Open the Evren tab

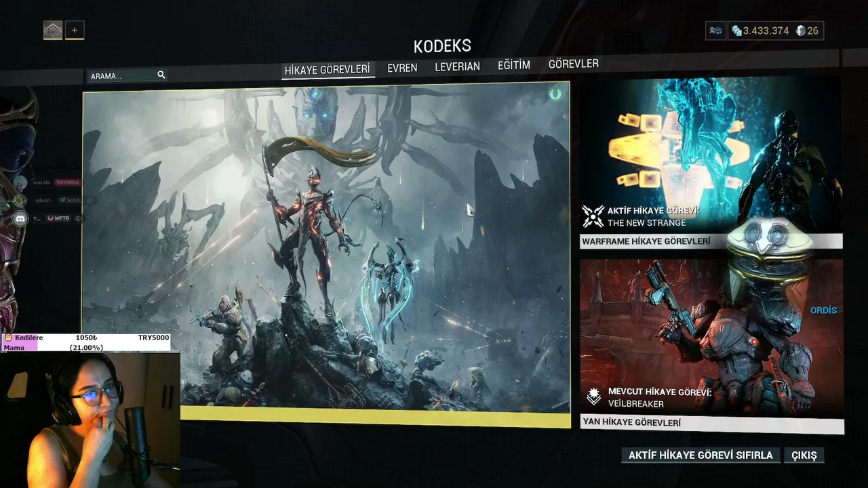pos(402,68)
